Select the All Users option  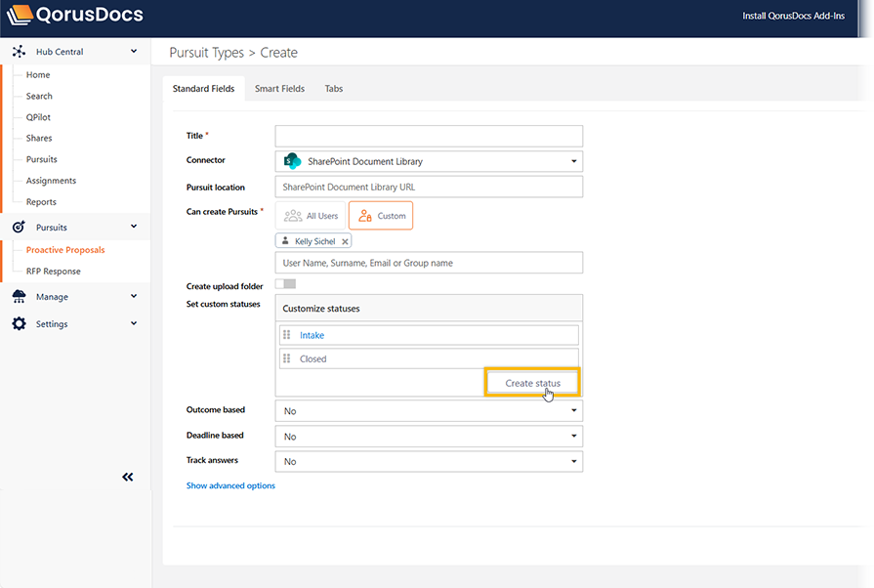coord(311,216)
